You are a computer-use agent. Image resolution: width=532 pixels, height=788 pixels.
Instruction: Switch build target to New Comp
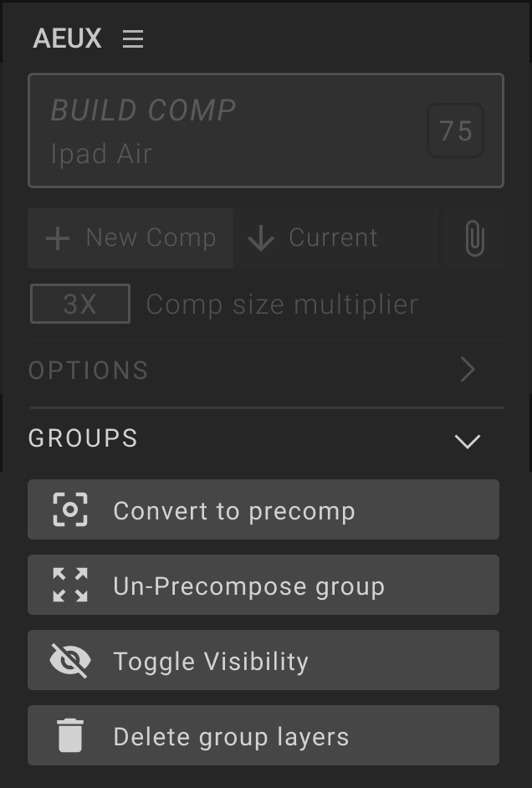pos(130,238)
